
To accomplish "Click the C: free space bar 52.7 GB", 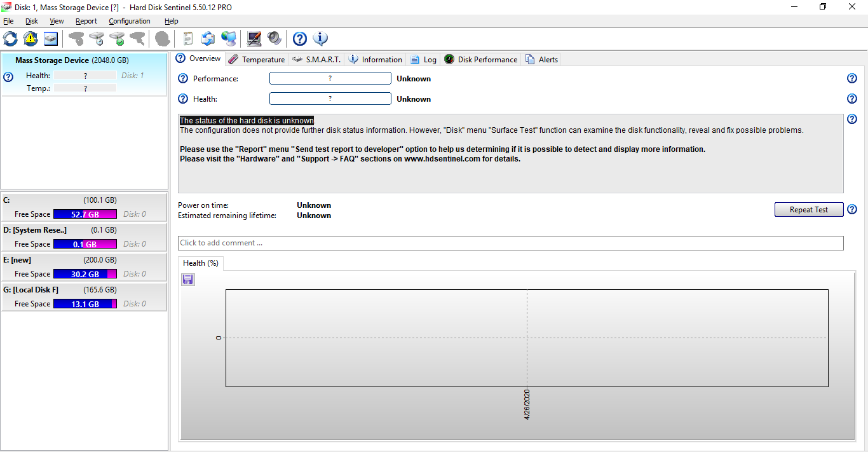I will 85,214.
